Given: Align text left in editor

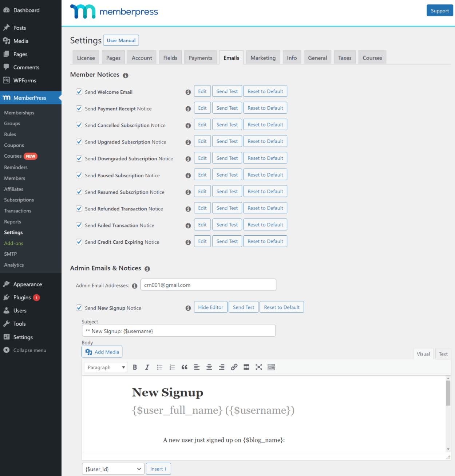Looking at the screenshot, I should (x=197, y=367).
